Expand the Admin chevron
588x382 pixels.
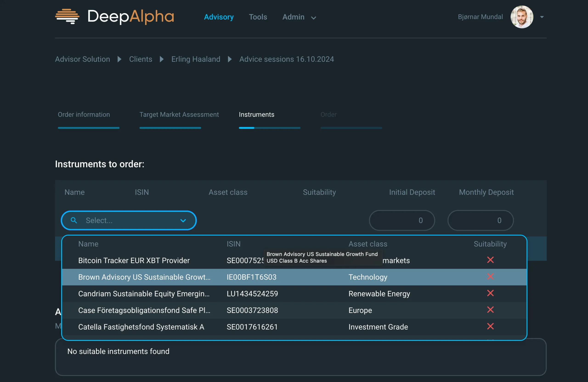(314, 18)
